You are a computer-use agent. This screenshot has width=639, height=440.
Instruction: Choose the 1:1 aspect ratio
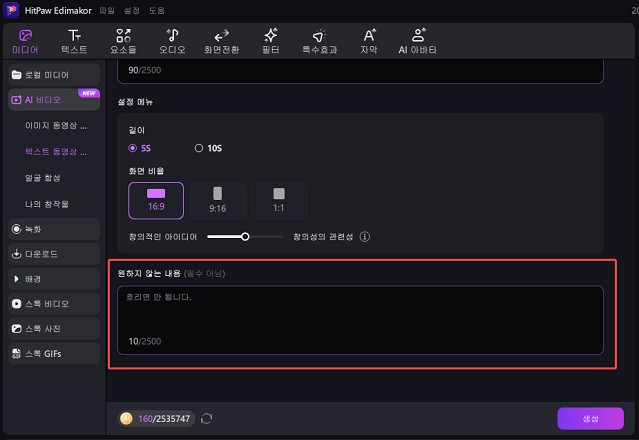[279, 201]
